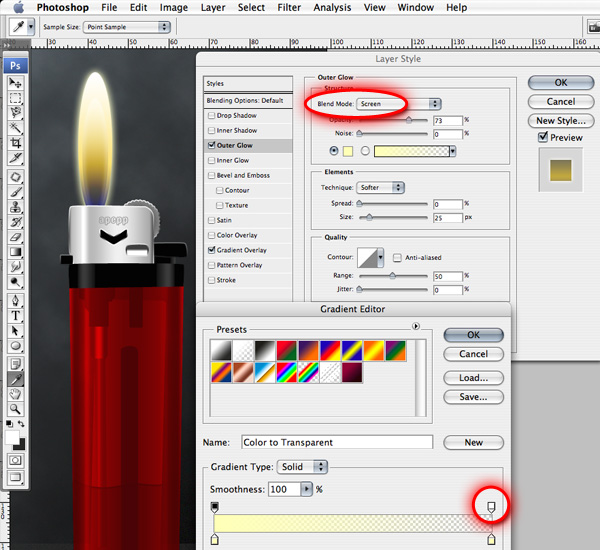Screen dimensions: 600x550
Task: Enable the Drop Shadow checkbox
Action: tap(211, 115)
